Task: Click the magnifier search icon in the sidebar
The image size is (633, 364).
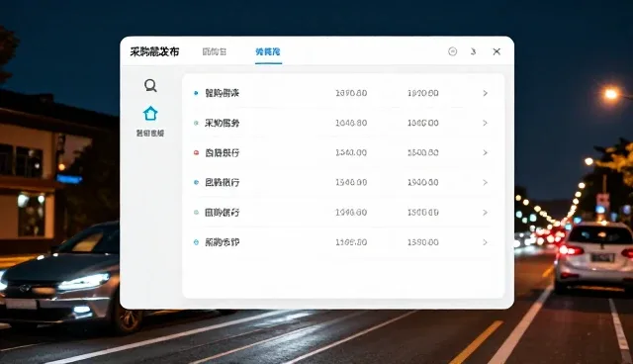Action: [x=150, y=85]
